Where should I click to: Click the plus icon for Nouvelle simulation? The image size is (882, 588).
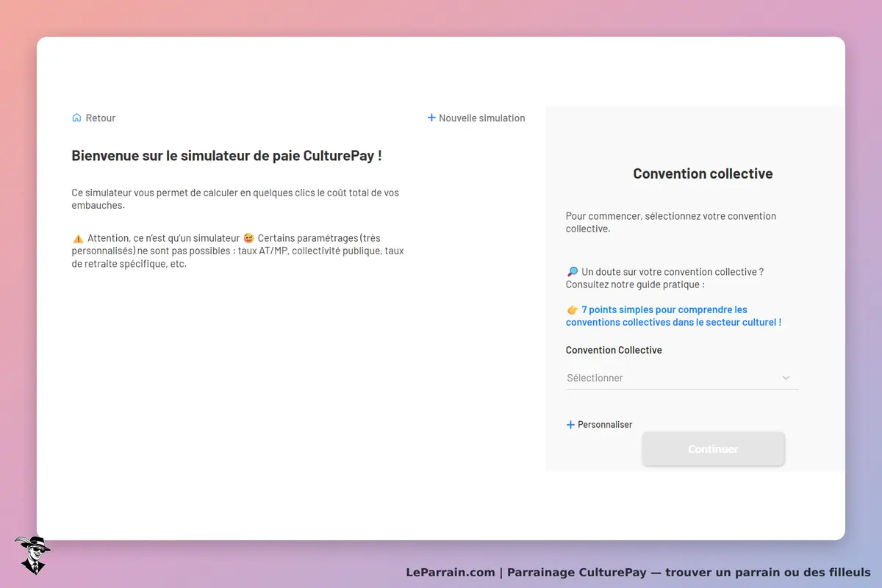431,118
